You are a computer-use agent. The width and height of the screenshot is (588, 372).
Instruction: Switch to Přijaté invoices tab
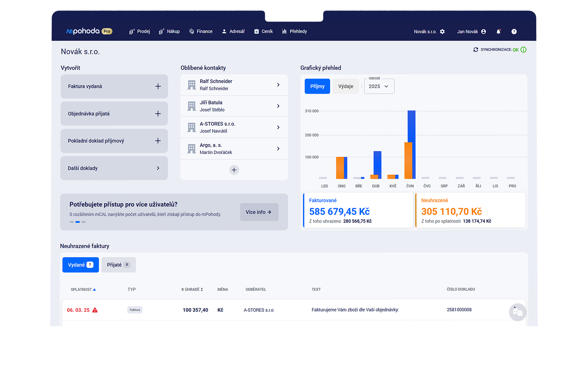(x=118, y=265)
